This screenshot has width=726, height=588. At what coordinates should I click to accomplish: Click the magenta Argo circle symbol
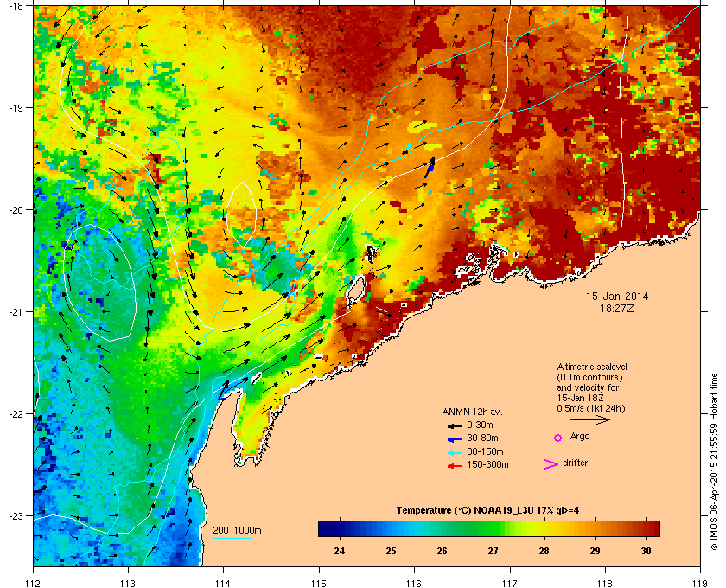[x=558, y=438]
